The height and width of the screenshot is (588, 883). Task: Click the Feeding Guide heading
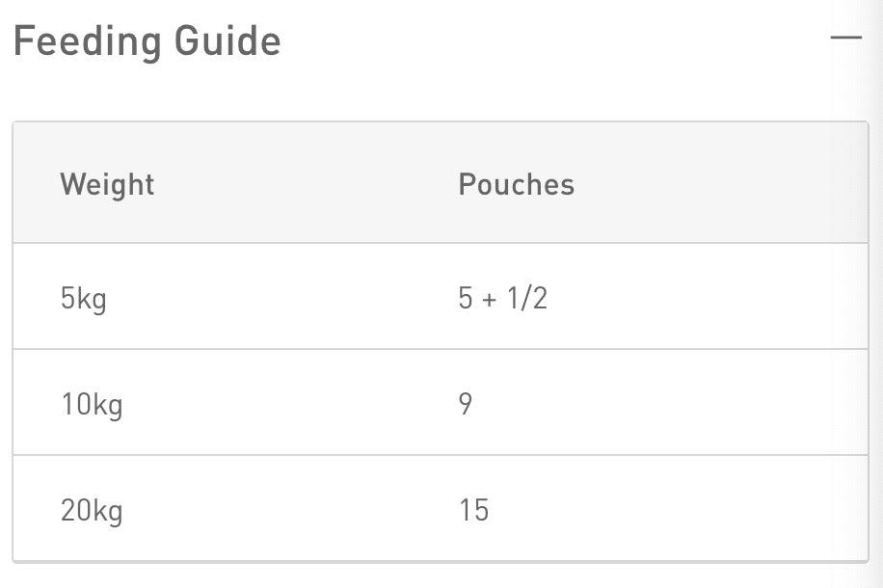click(x=147, y=41)
